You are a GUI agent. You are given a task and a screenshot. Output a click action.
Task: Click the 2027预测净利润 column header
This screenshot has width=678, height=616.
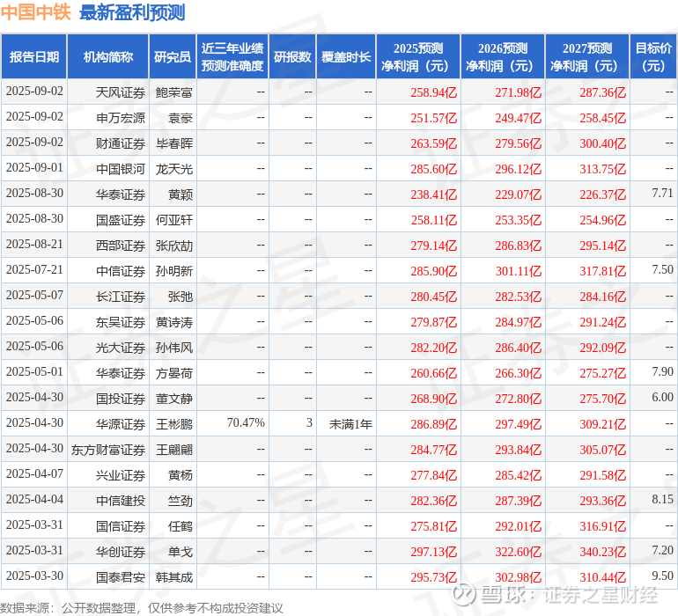click(587, 56)
